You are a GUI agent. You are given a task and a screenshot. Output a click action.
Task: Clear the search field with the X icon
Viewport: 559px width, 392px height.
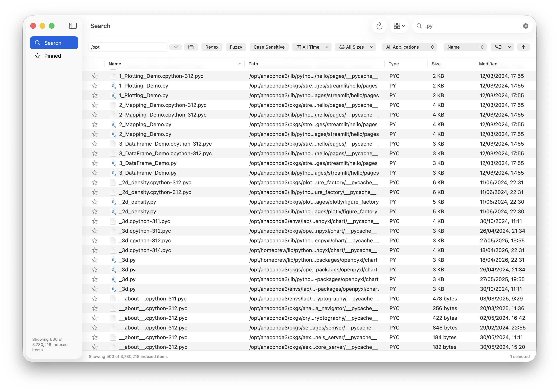click(526, 26)
